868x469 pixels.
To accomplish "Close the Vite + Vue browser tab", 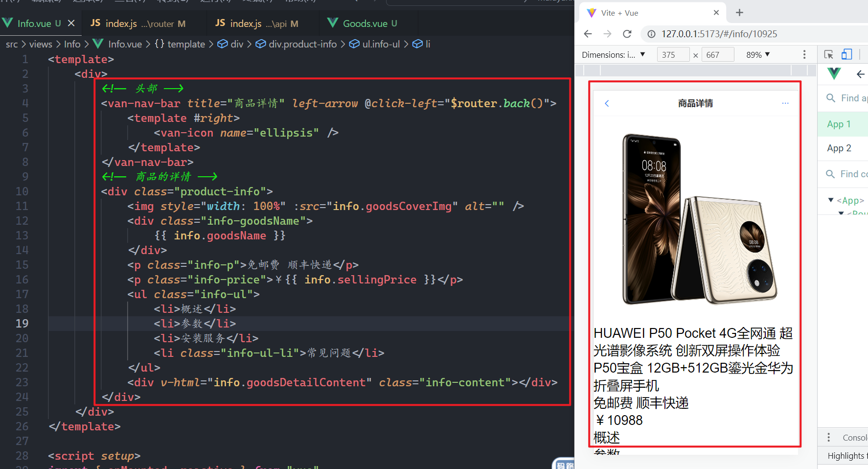I will (x=716, y=13).
